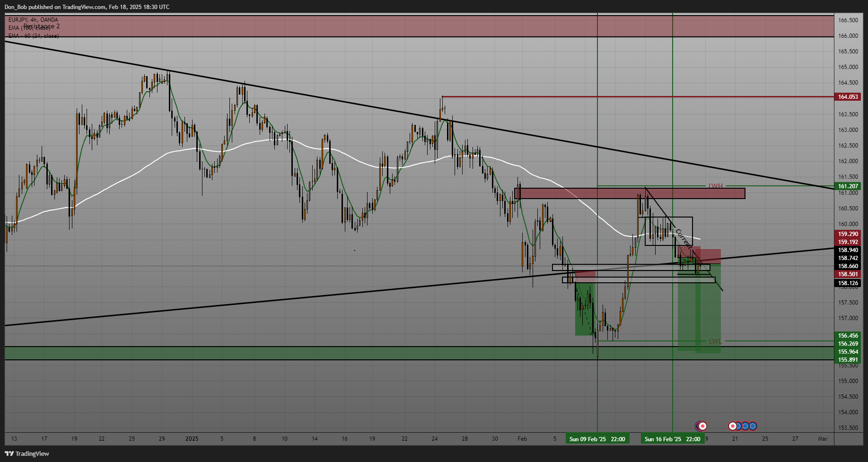Image resolution: width=868 pixels, height=462 pixels.
Task: Click the 165.000 price axis tick
Action: [x=848, y=67]
